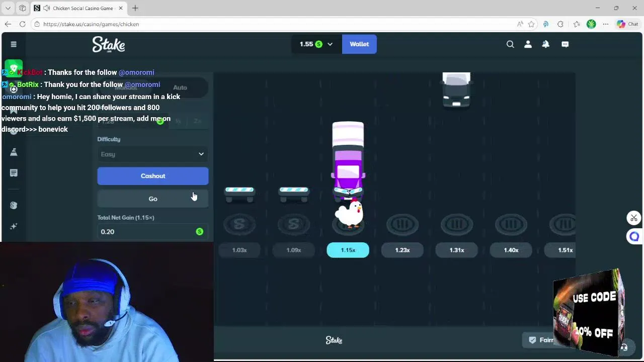This screenshot has height=362, width=644.
Task: Open the browser profile avatar
Action: pos(591,24)
